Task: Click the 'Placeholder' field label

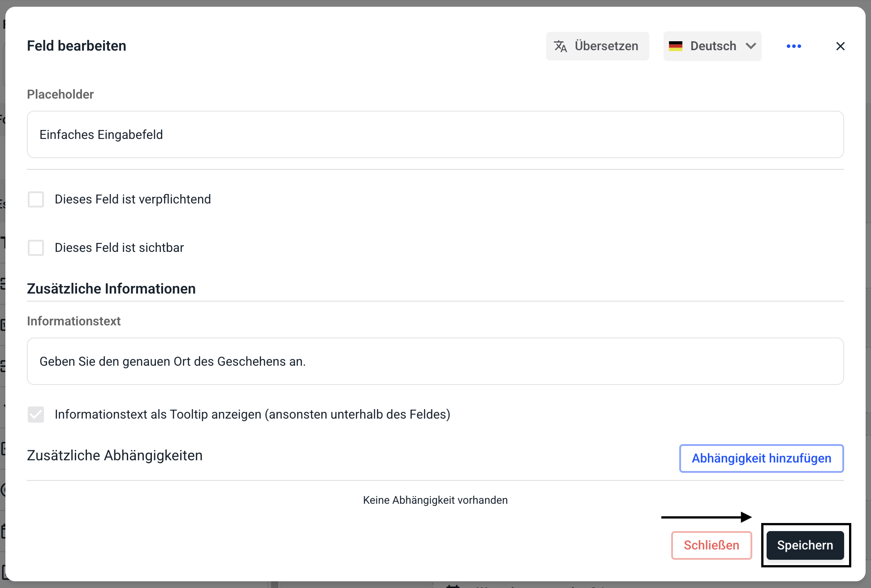Action: tap(60, 95)
